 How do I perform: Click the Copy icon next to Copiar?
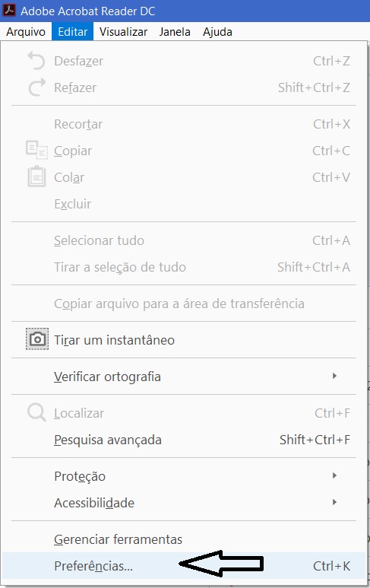coord(36,150)
